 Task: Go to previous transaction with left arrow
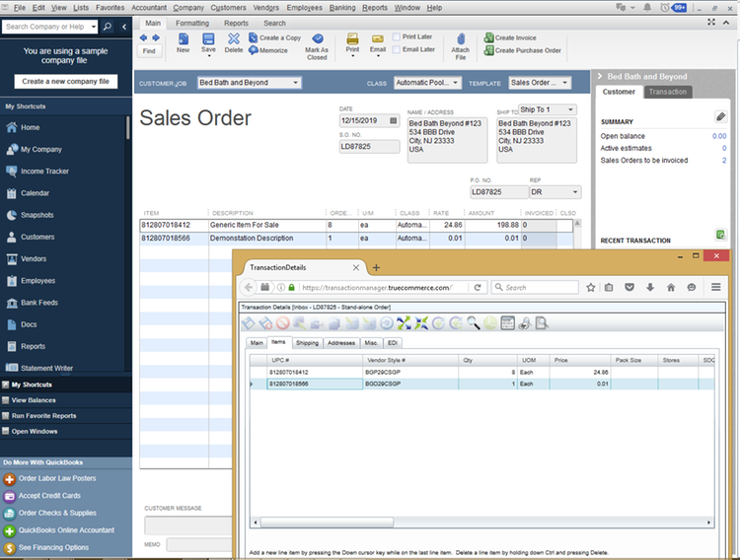coord(143,37)
